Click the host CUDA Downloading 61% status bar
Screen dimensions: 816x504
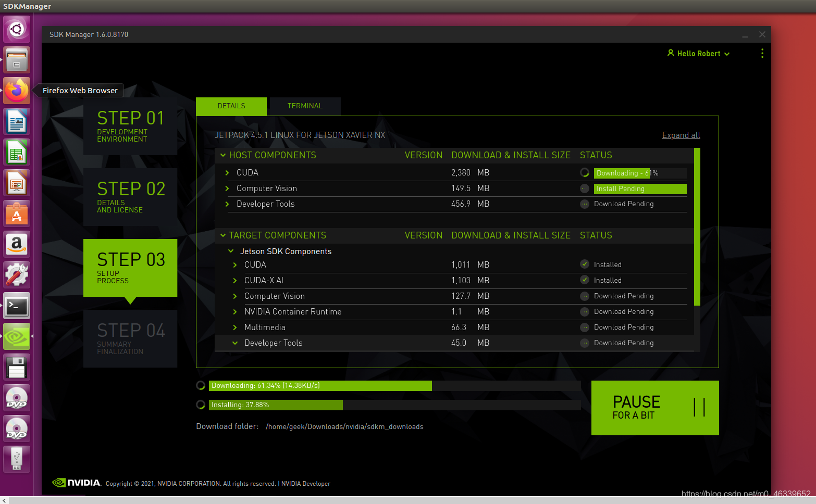(640, 173)
